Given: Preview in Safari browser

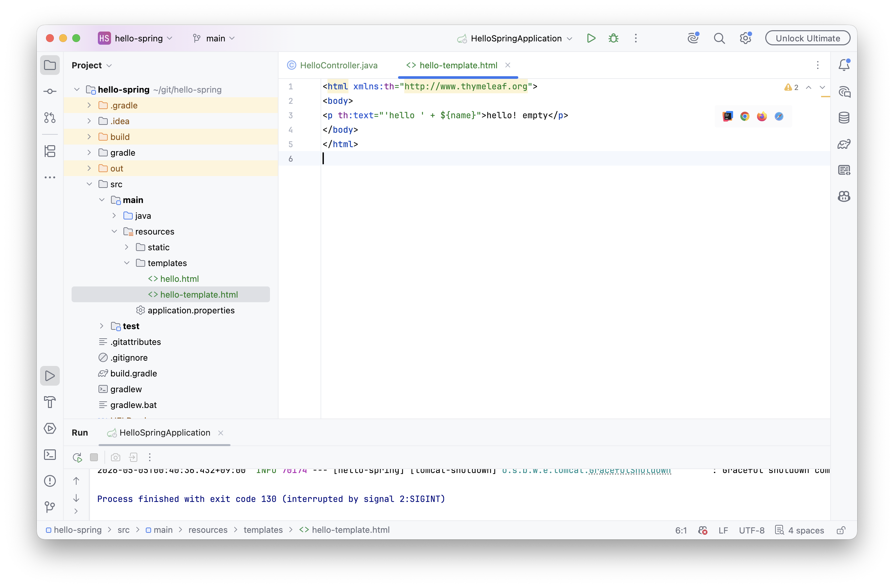Looking at the screenshot, I should tap(779, 117).
